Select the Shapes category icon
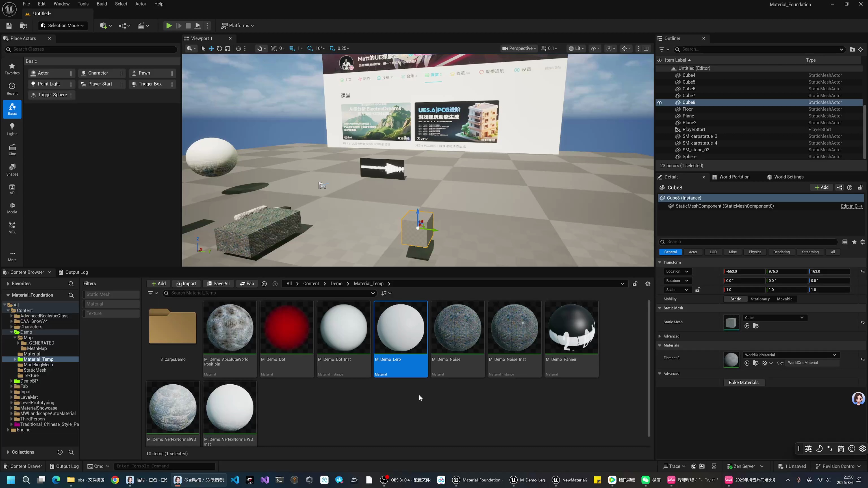 click(x=12, y=170)
